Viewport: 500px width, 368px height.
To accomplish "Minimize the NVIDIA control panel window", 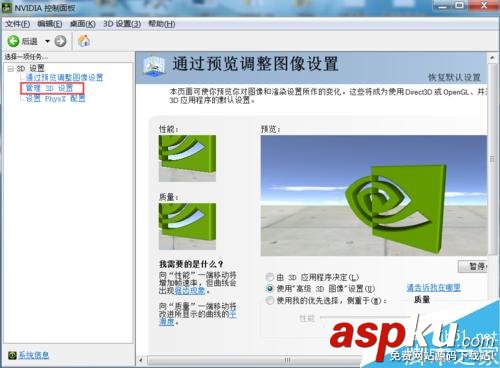I will click(x=442, y=5).
